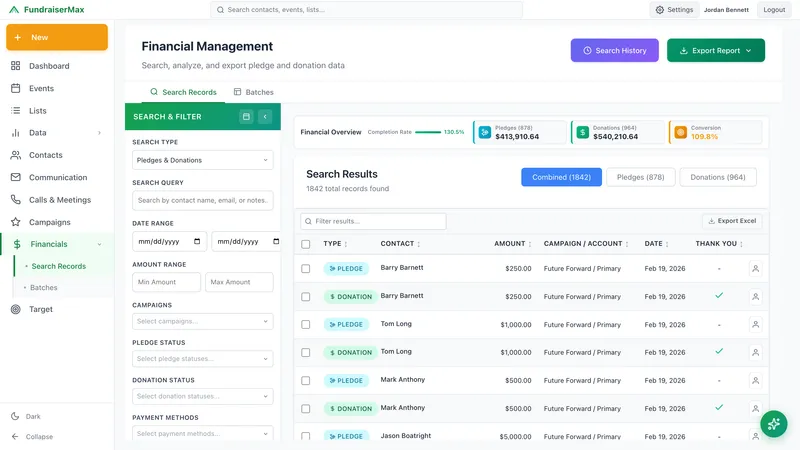Screen dimensions: 800x450
Task: Open the Events calendar icon
Action: (16, 88)
